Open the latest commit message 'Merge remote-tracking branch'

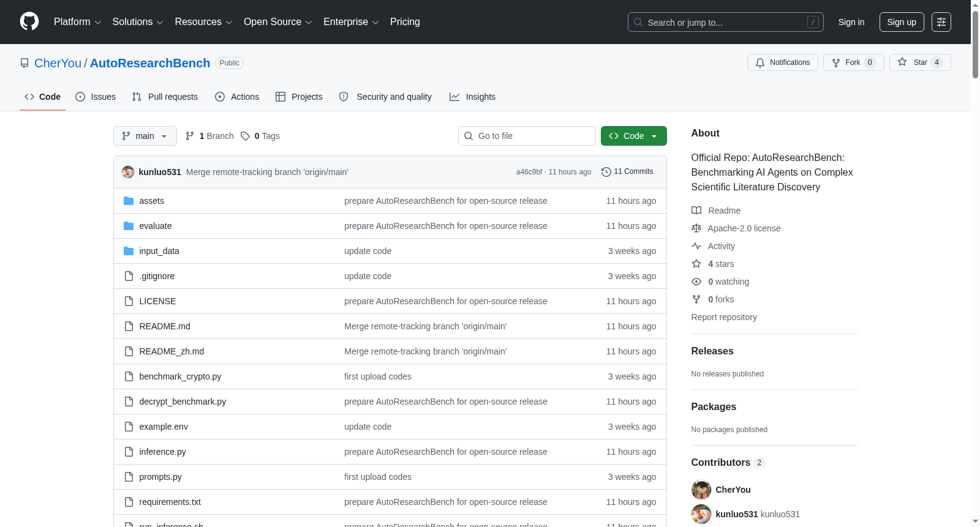[267, 172]
